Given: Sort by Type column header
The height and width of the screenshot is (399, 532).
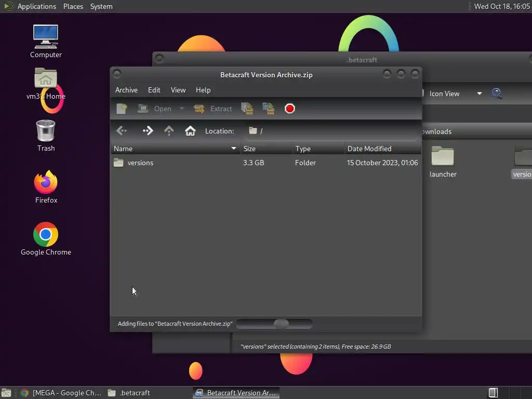Looking at the screenshot, I should click(x=318, y=149).
